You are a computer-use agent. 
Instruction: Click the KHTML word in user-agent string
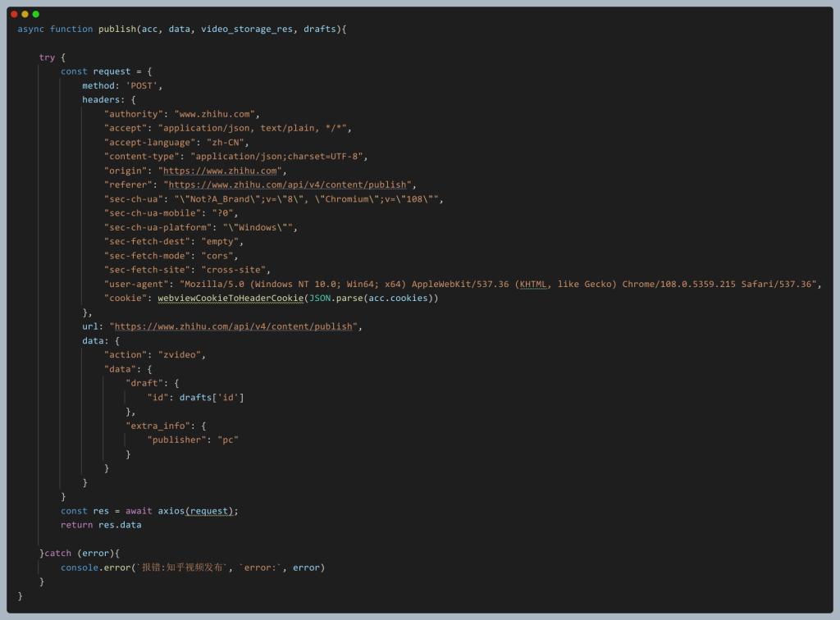coord(537,284)
